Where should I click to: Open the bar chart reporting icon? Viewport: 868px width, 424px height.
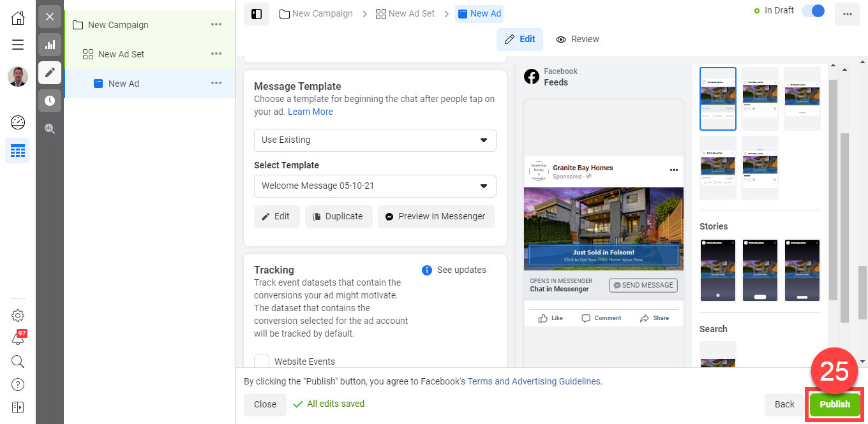(x=49, y=45)
